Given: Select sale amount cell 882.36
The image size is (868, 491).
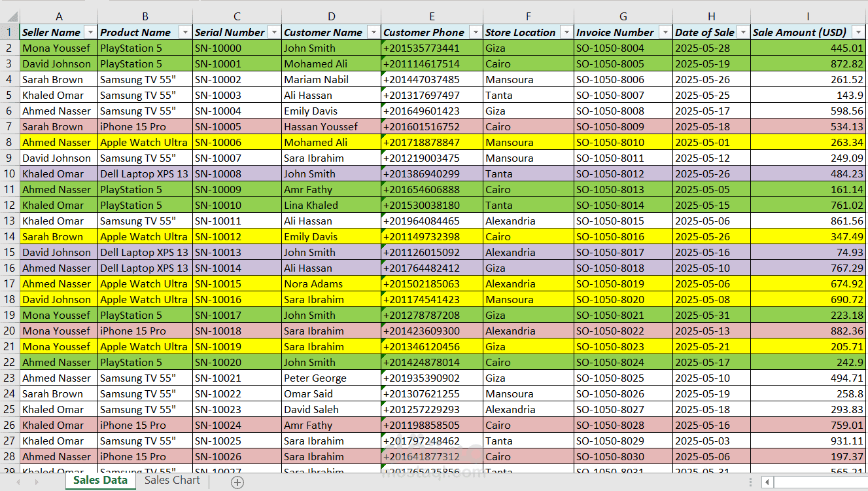Looking at the screenshot, I should click(808, 331).
